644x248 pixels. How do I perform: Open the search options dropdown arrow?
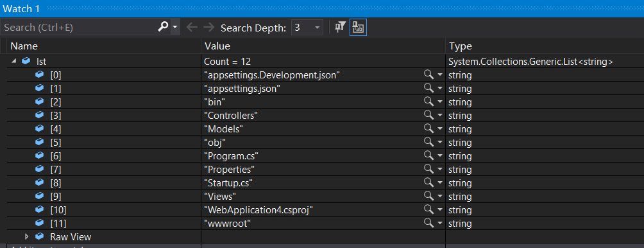[175, 27]
